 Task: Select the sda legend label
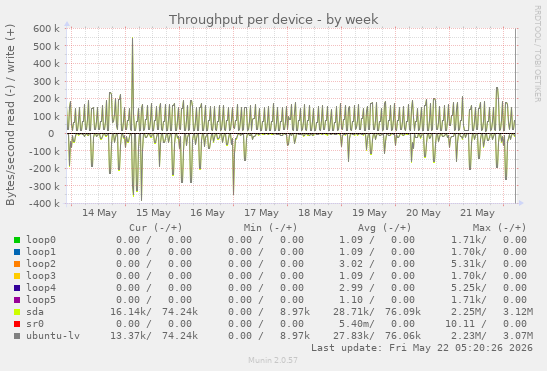(x=35, y=312)
